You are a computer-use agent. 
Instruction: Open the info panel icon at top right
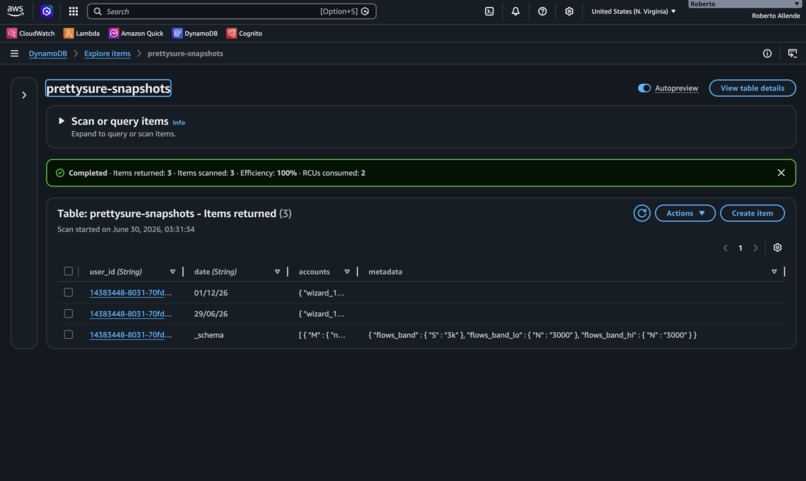point(767,53)
